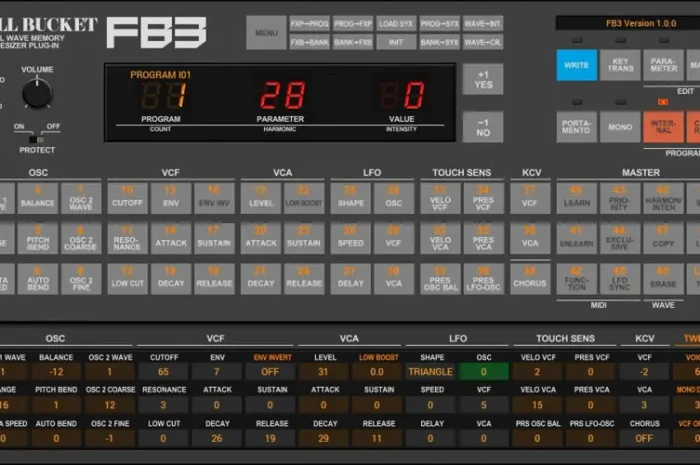Click the PROG→FXP export button

point(353,24)
